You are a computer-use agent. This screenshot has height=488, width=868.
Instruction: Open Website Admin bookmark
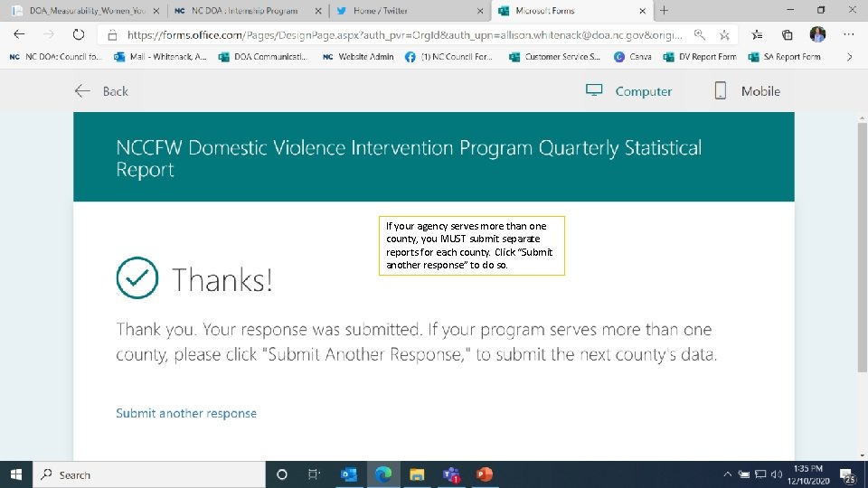[x=358, y=56]
